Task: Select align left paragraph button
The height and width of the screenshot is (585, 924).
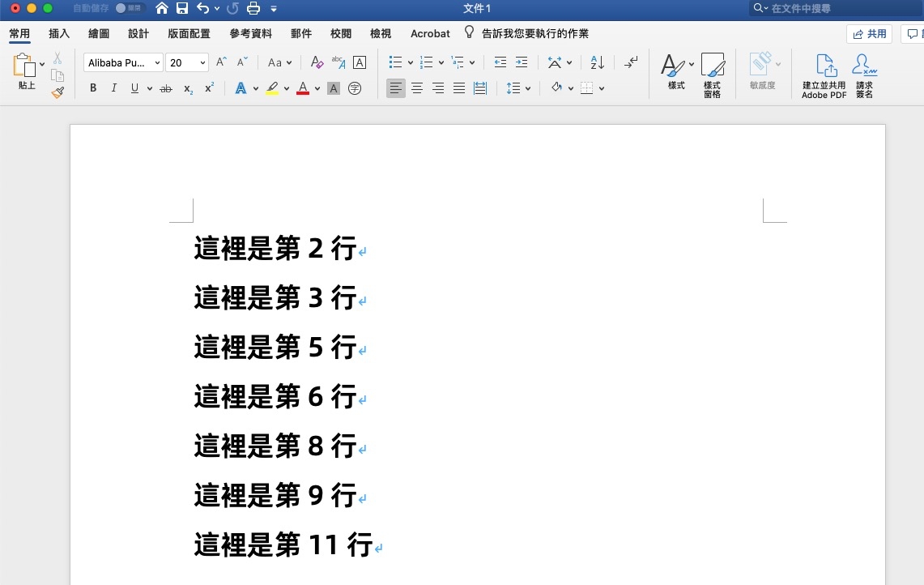Action: point(395,88)
